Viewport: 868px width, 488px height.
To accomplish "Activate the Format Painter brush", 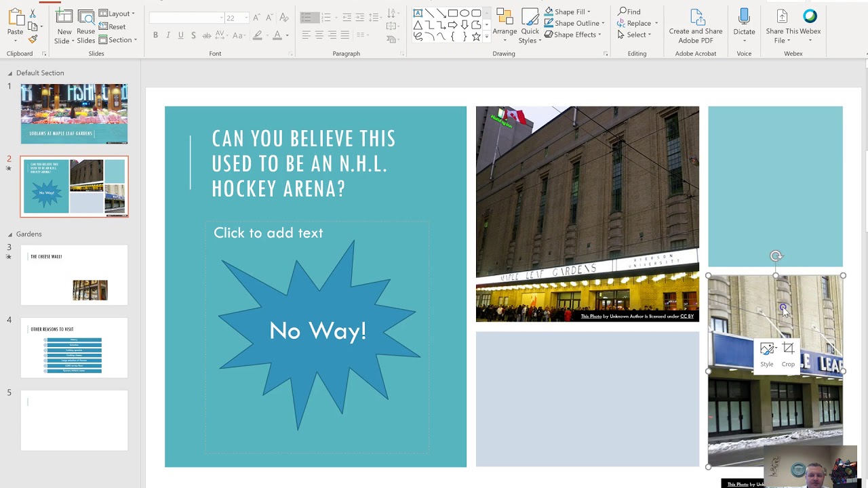I will coord(33,39).
